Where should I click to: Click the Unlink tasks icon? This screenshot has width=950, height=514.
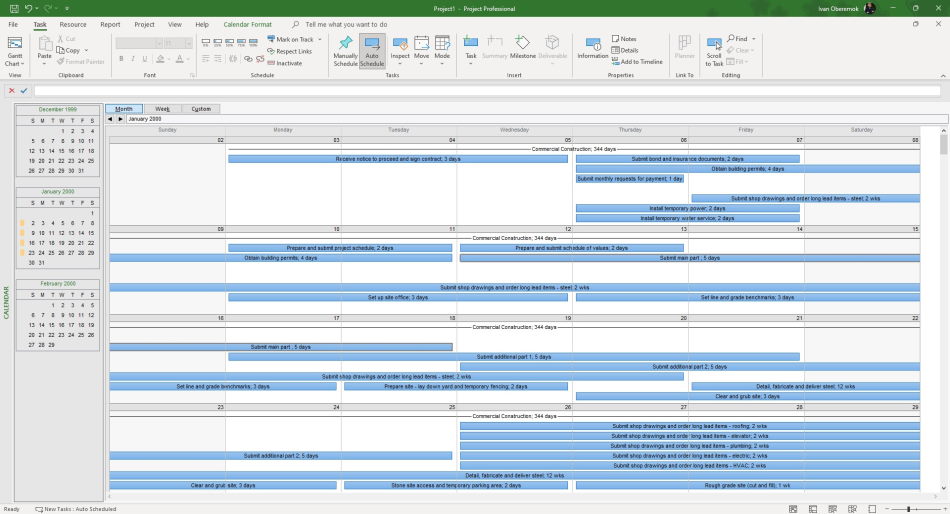(260, 59)
